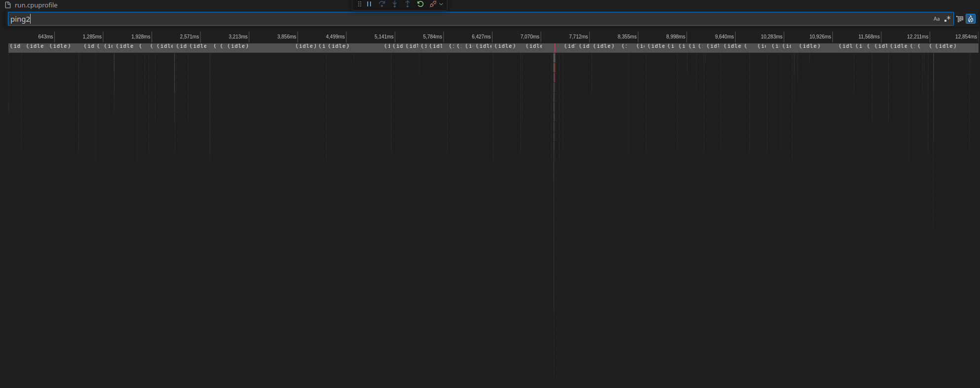Click the 3,856ms time ruler label
Screen dimensions: 980x388
tap(287, 37)
